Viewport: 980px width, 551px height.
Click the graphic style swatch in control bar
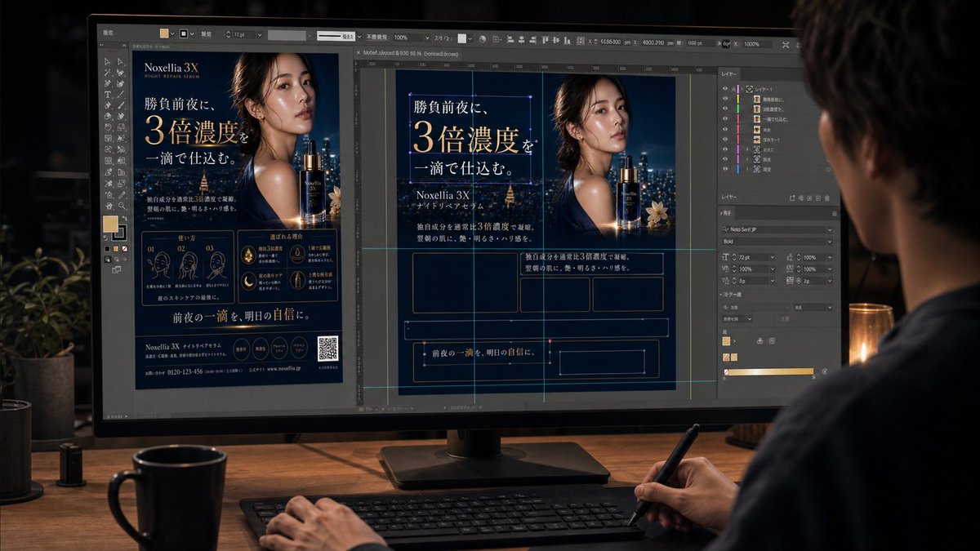pos(461,38)
